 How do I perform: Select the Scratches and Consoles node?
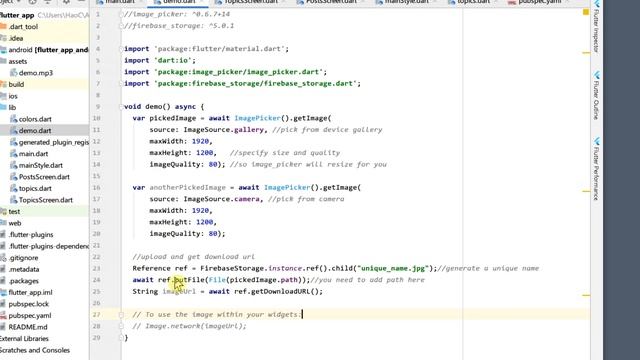pos(35,350)
